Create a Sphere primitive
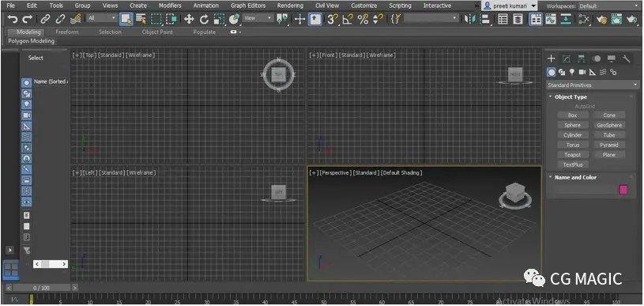Image resolution: width=644 pixels, height=306 pixels. coord(573,125)
